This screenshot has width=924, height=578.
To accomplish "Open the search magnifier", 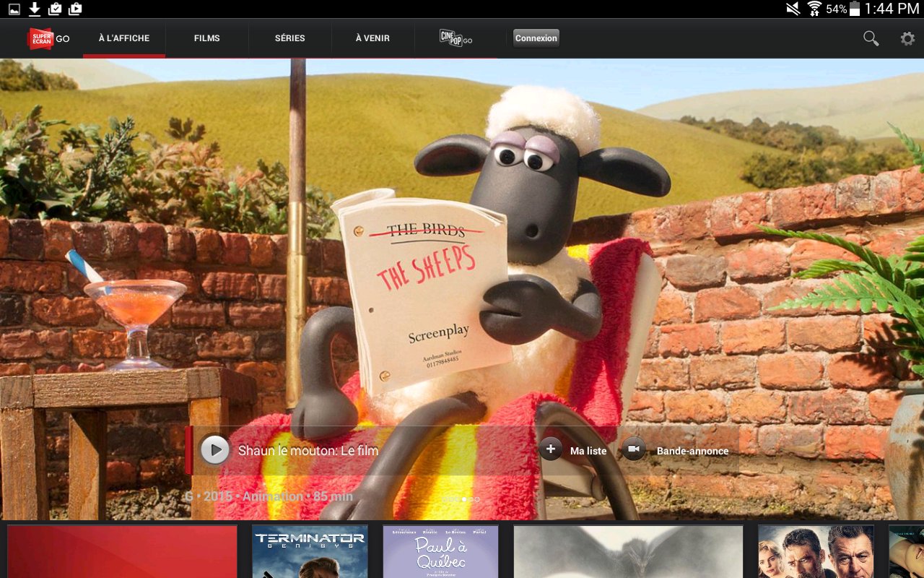I will click(871, 38).
